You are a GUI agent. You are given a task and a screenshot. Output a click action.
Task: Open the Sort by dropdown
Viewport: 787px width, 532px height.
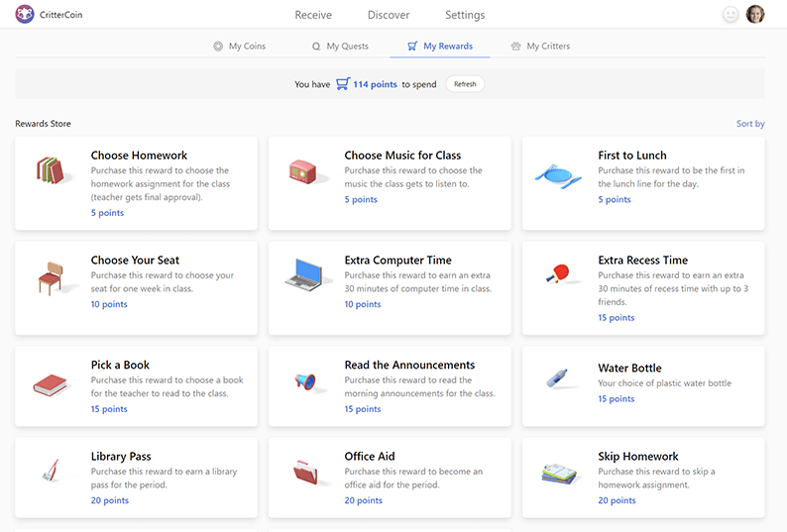coord(750,124)
